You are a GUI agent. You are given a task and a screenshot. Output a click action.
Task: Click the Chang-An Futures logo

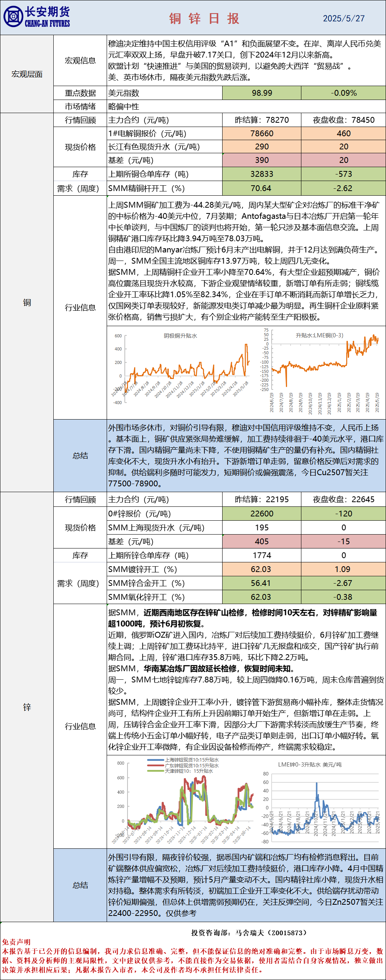pyautogui.click(x=37, y=17)
